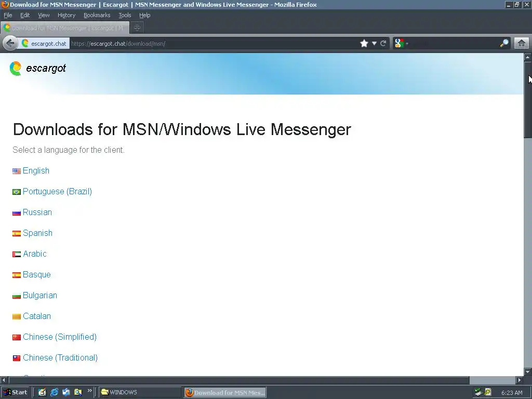Screen dimensions: 532x399
Task: Click the Downloads for MSN/Windows Live Messenger heading
Action: click(x=182, y=129)
